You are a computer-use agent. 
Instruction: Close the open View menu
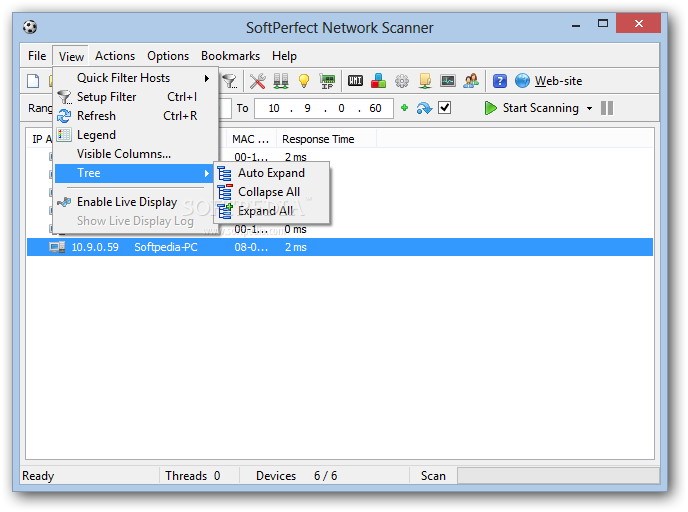point(71,56)
